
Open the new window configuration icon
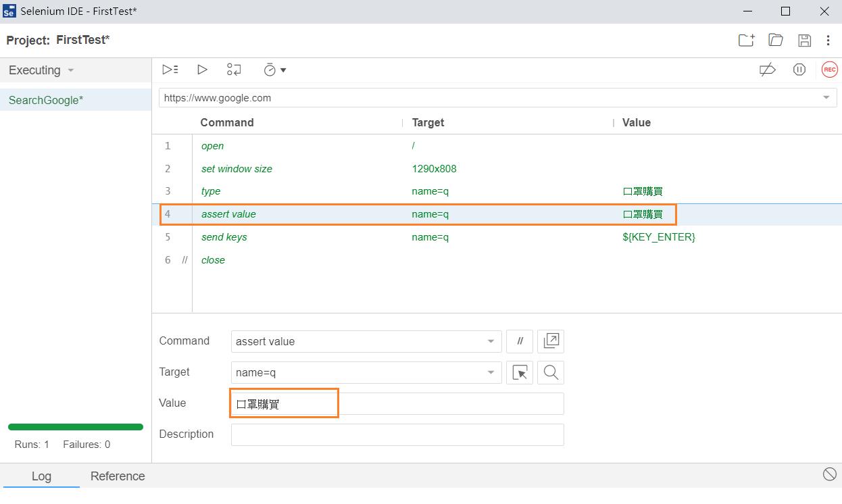coord(551,341)
